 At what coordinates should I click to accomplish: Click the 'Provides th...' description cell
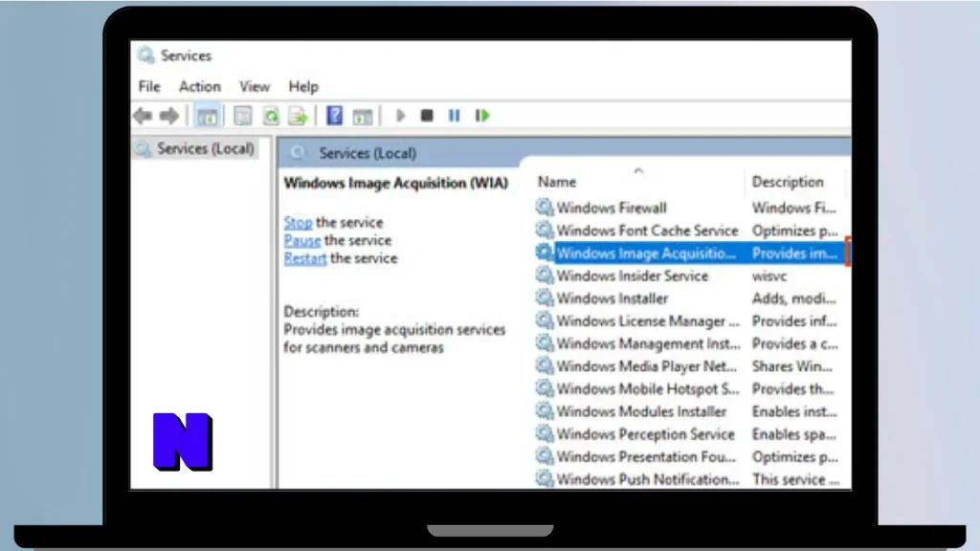[792, 388]
